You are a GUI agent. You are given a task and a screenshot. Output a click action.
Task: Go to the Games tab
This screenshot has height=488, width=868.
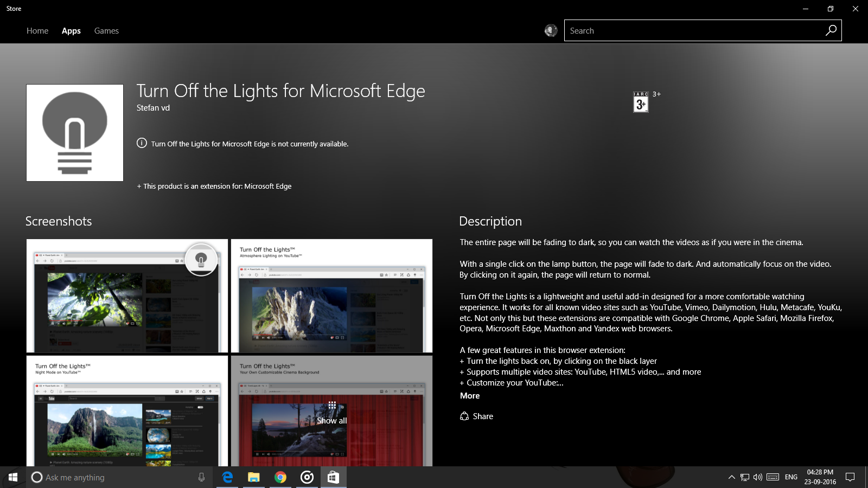click(x=106, y=31)
